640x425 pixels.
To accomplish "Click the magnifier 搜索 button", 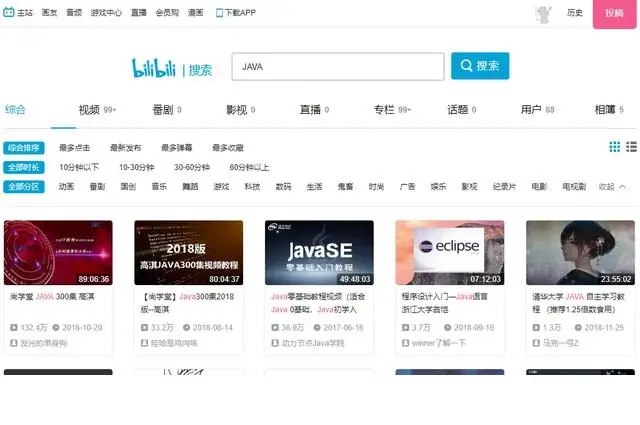I will pos(480,66).
